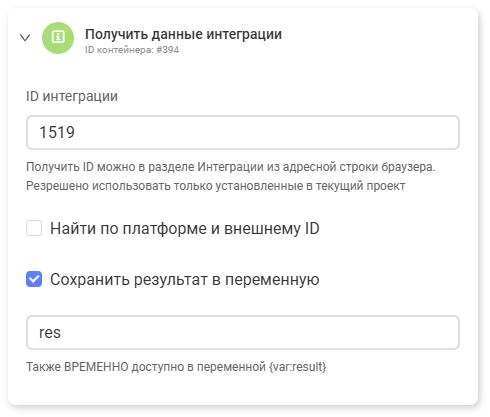Click the Найти по платформе и внешнему ID label
Image resolution: width=490 pixels, height=417 pixels.
point(185,229)
